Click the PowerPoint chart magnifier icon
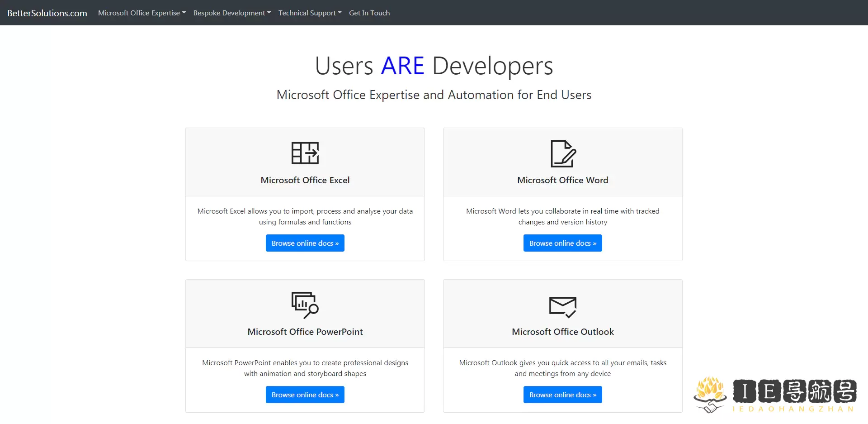Image resolution: width=868 pixels, height=424 pixels. [305, 305]
